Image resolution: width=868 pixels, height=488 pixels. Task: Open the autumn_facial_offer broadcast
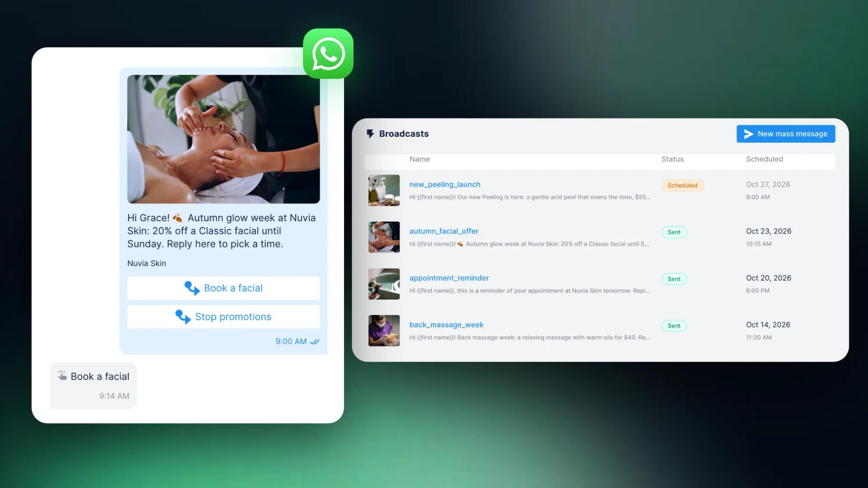[x=444, y=231]
